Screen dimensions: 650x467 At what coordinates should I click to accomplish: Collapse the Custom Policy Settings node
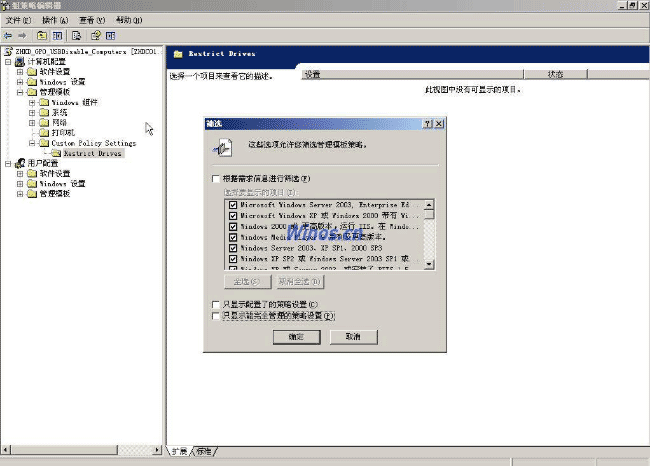[32, 143]
